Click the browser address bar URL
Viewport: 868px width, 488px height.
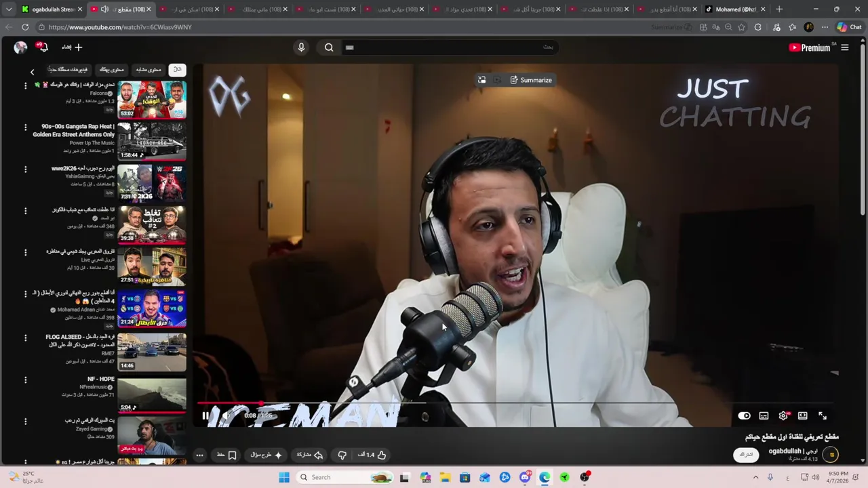point(120,27)
